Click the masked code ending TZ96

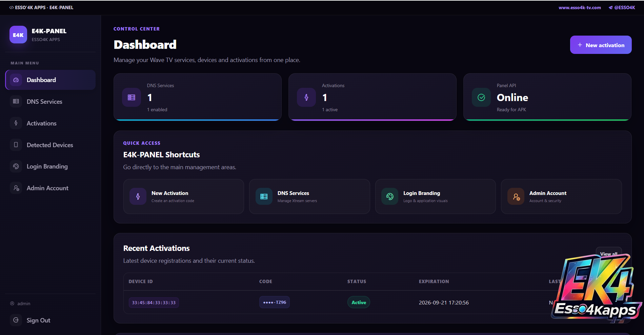point(275,302)
